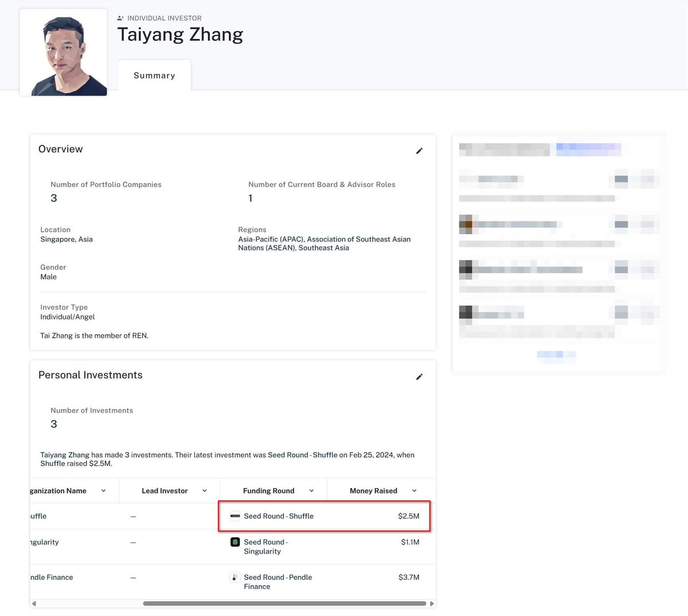Image resolution: width=688 pixels, height=616 pixels.
Task: Click the horizontal table scrollbar thumb
Action: tap(284, 603)
